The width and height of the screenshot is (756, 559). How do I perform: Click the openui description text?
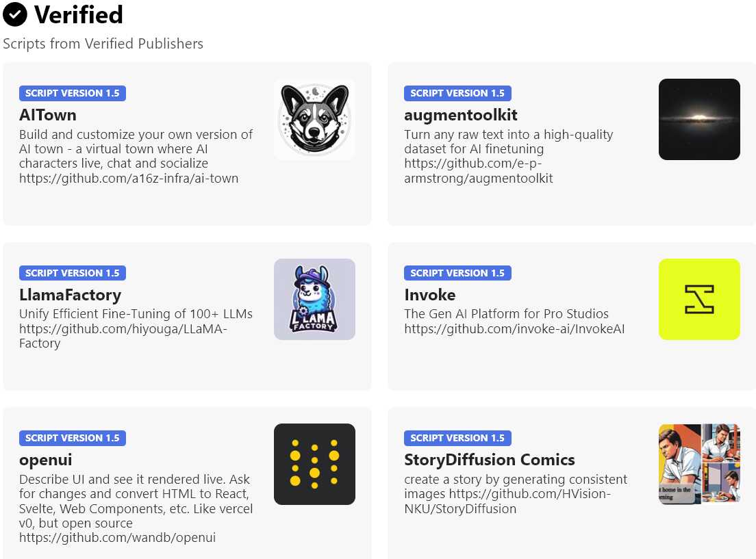tap(136, 508)
